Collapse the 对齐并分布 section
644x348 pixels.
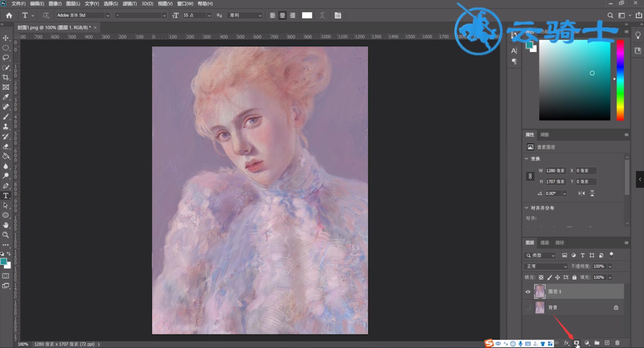coord(527,208)
